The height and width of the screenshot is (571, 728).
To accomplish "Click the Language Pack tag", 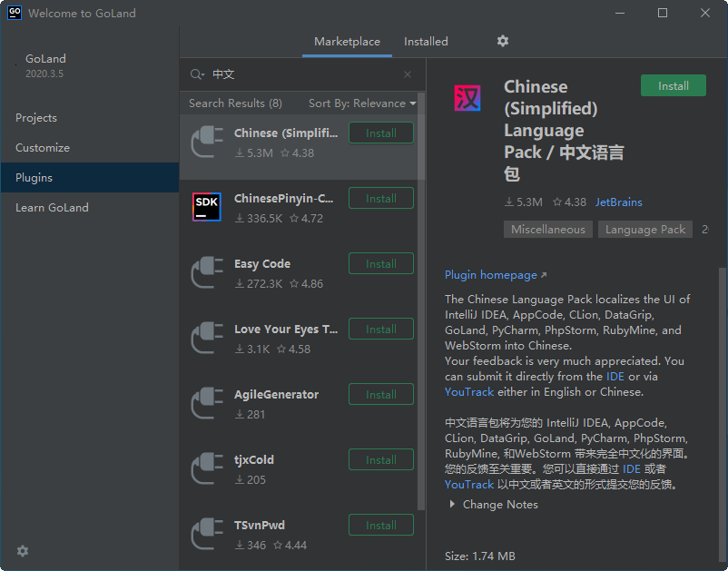I will point(645,230).
